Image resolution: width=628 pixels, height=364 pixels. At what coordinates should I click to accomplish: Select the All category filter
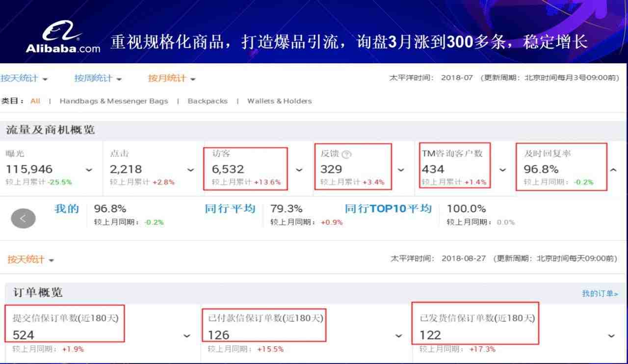pyautogui.click(x=35, y=101)
